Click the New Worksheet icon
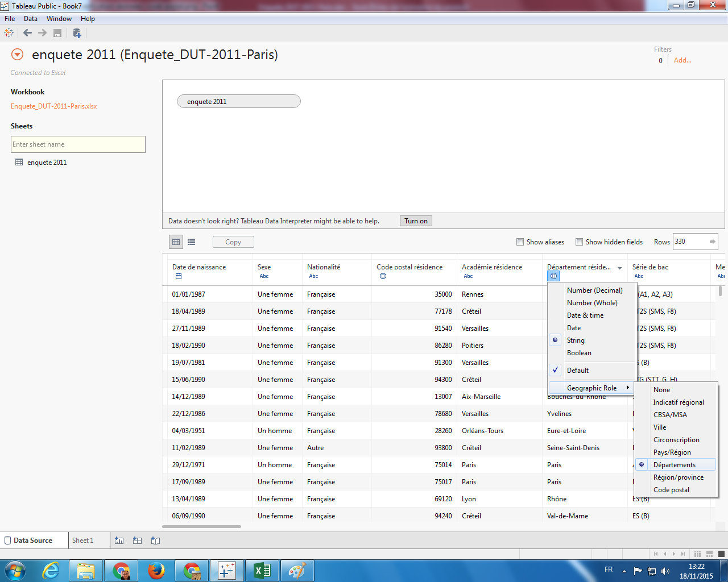Viewport: 728px width, 582px height. tap(119, 541)
